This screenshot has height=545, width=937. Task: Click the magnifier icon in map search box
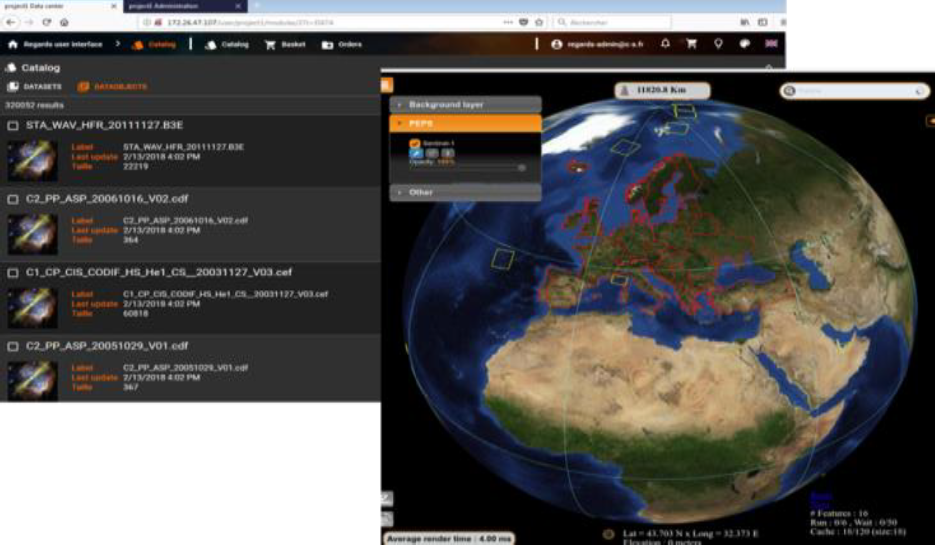789,91
